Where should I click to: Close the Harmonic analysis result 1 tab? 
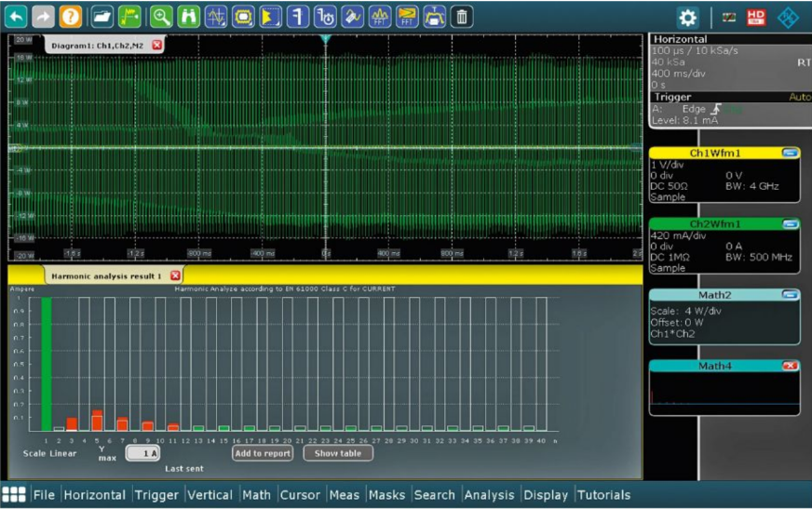175,276
